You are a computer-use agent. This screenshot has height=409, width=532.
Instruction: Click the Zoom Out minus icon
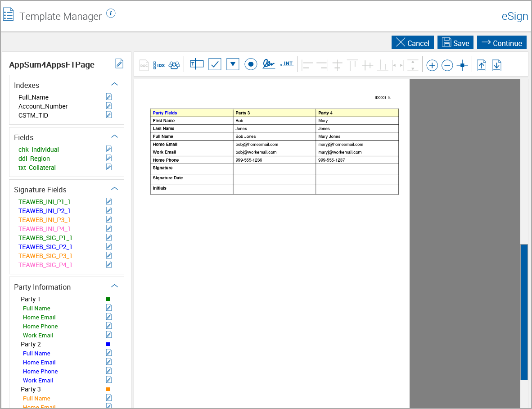click(447, 65)
